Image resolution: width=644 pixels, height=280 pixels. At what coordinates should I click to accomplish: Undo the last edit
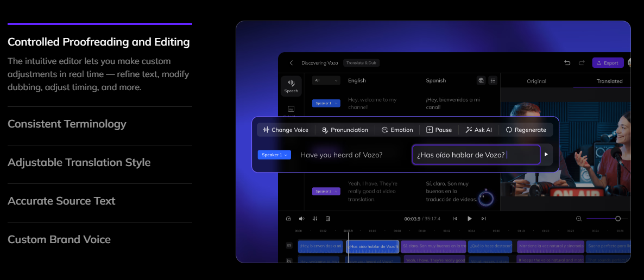[567, 63]
